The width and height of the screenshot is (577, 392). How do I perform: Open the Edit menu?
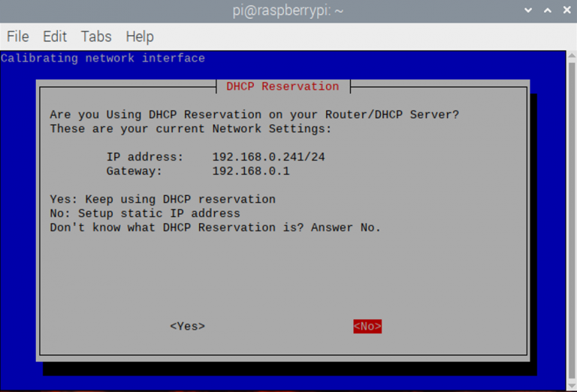(55, 36)
